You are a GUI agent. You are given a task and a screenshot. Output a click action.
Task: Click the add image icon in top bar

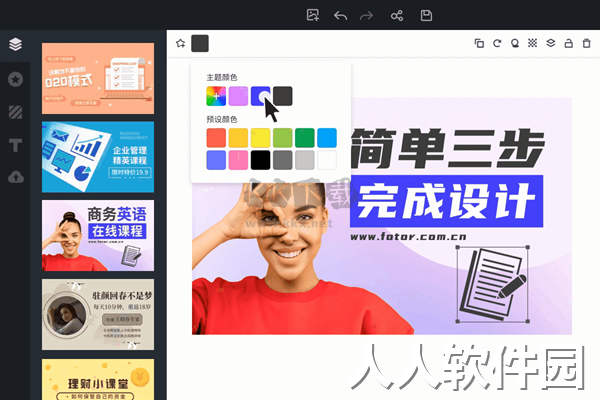313,15
